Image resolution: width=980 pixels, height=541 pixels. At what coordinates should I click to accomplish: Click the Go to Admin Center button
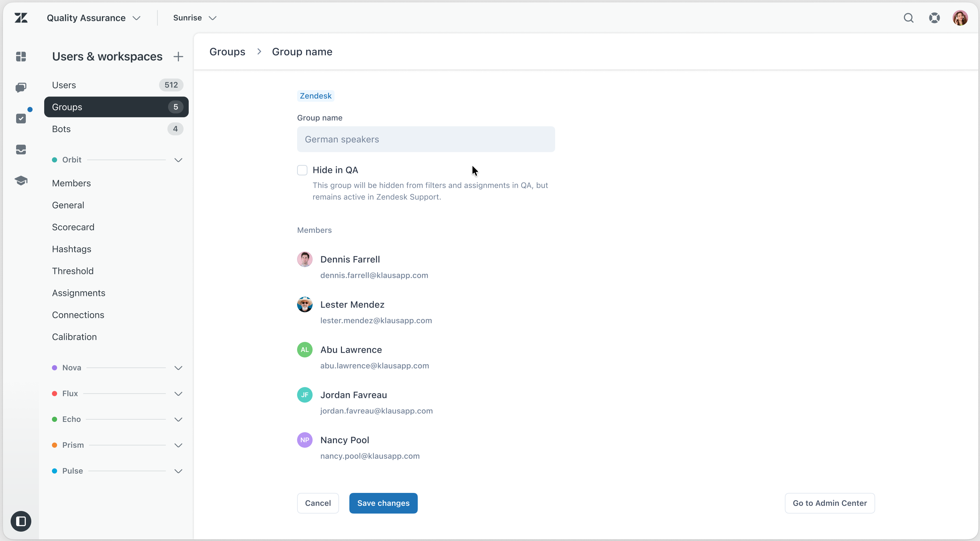click(x=829, y=503)
